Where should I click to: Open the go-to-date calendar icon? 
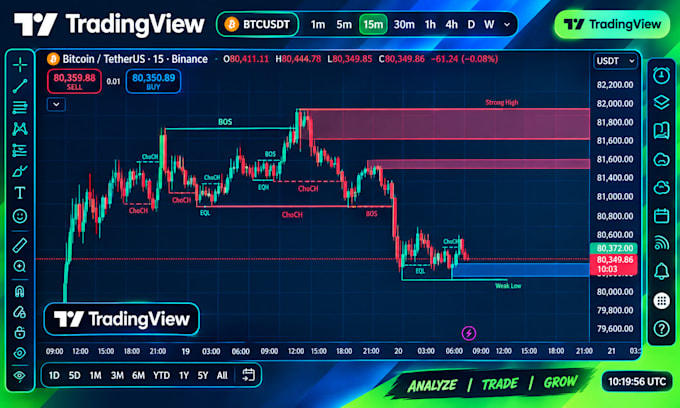[248, 375]
